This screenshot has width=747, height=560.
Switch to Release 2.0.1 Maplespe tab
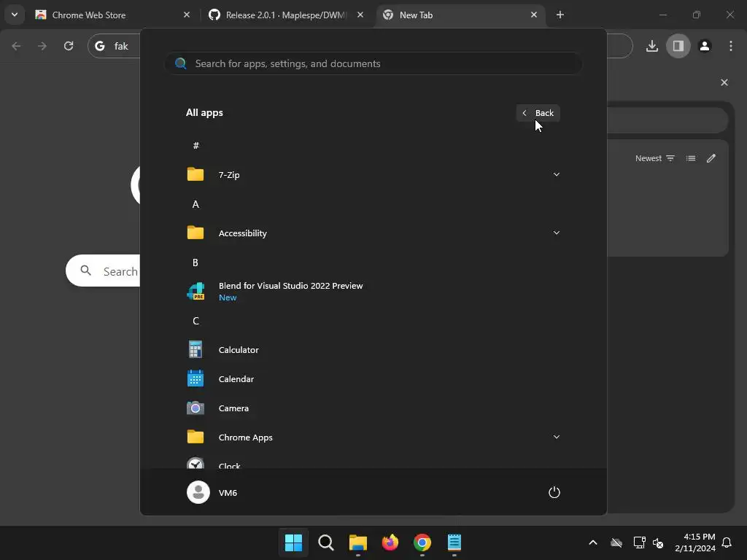click(286, 15)
